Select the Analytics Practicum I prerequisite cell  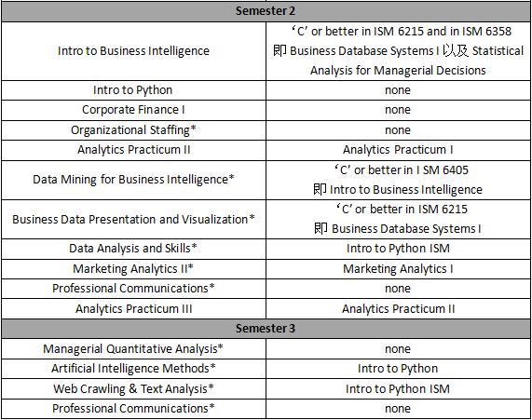399,150
